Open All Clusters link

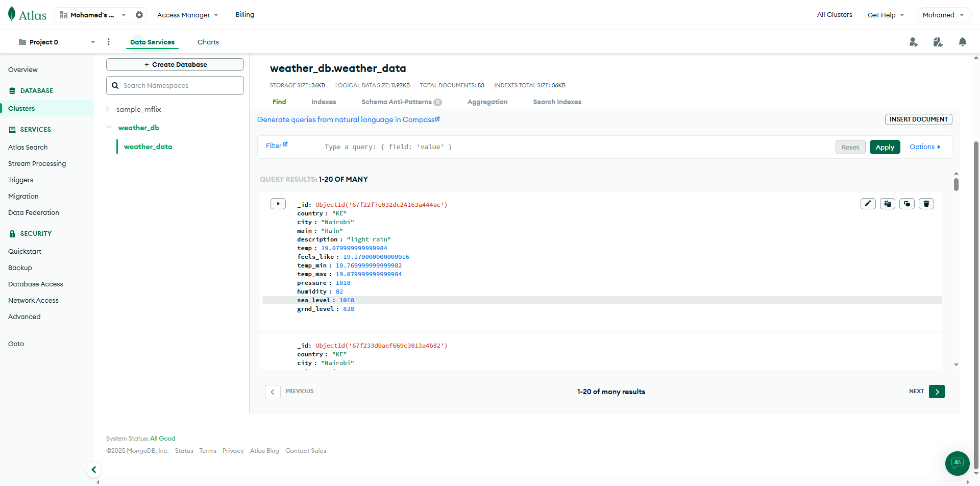[x=835, y=14]
